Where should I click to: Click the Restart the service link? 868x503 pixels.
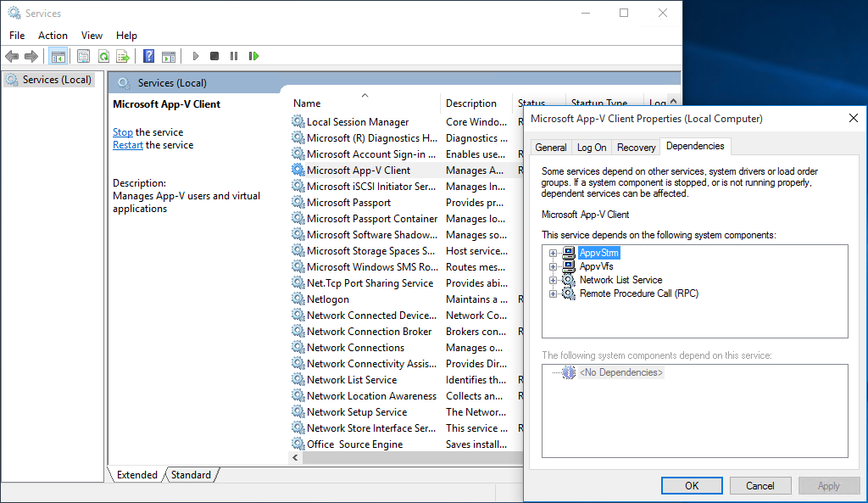click(128, 145)
